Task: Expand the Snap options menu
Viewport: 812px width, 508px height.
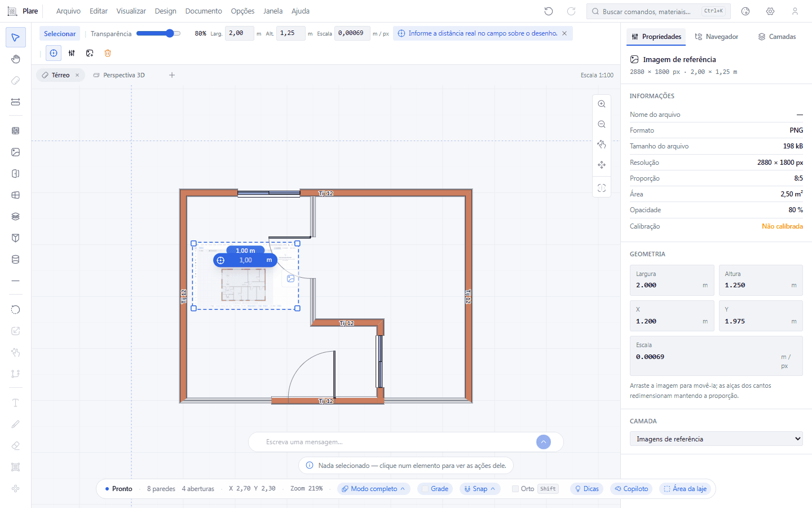Action: click(480, 489)
